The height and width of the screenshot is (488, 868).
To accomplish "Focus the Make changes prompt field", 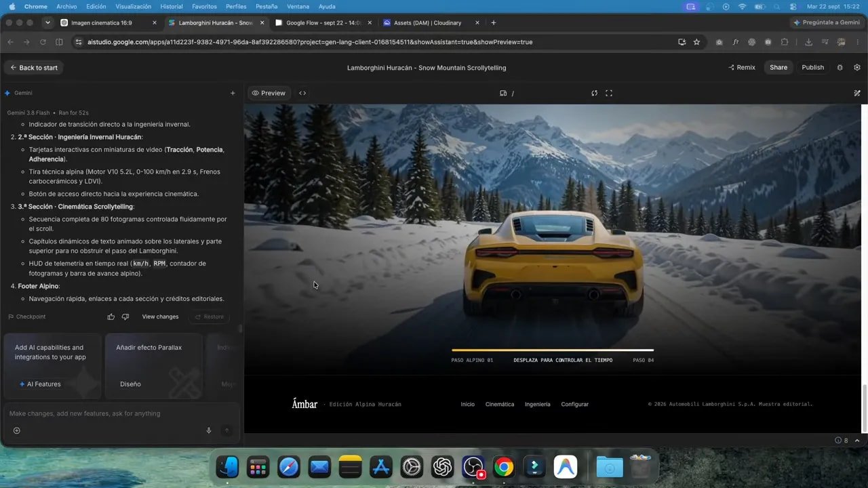I will [x=121, y=413].
